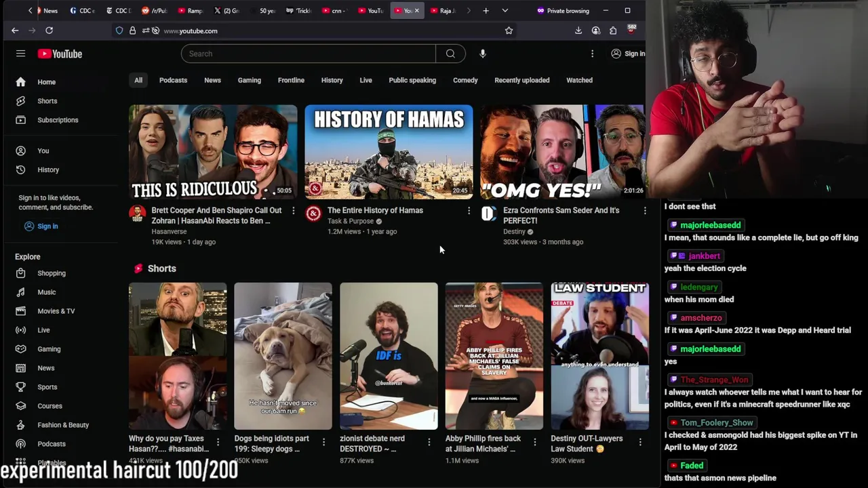Click the YouTube logo

(60, 54)
